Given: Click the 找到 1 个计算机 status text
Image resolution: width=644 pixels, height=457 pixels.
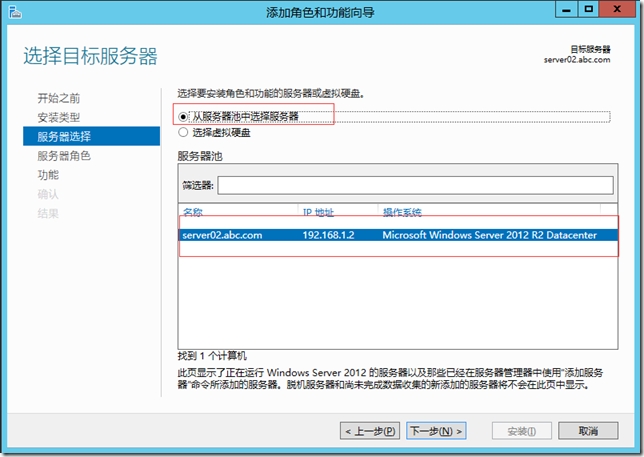Looking at the screenshot, I should [212, 356].
